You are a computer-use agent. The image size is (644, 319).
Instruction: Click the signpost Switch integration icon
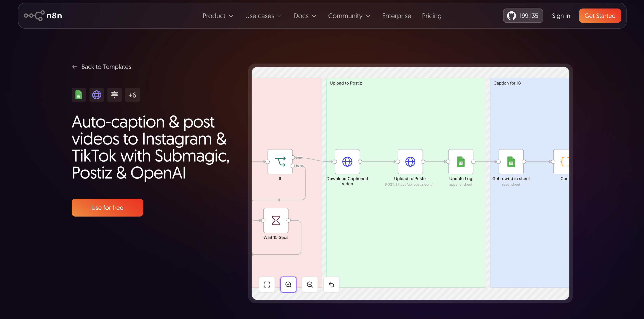(115, 95)
